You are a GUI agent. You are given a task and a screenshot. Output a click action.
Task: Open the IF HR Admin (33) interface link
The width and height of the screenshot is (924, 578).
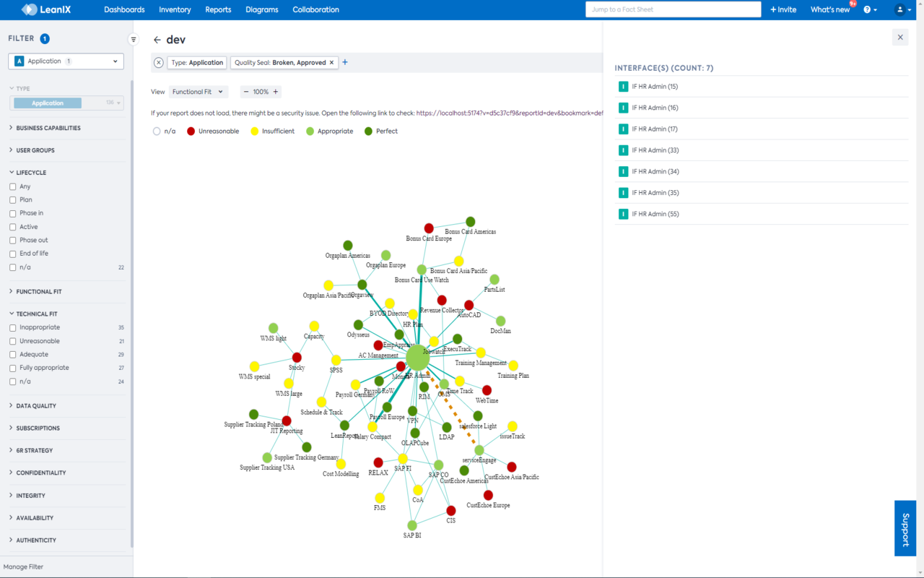pos(655,150)
